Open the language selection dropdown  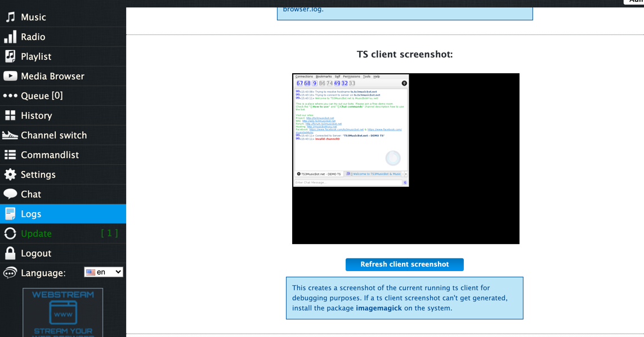coord(103,272)
